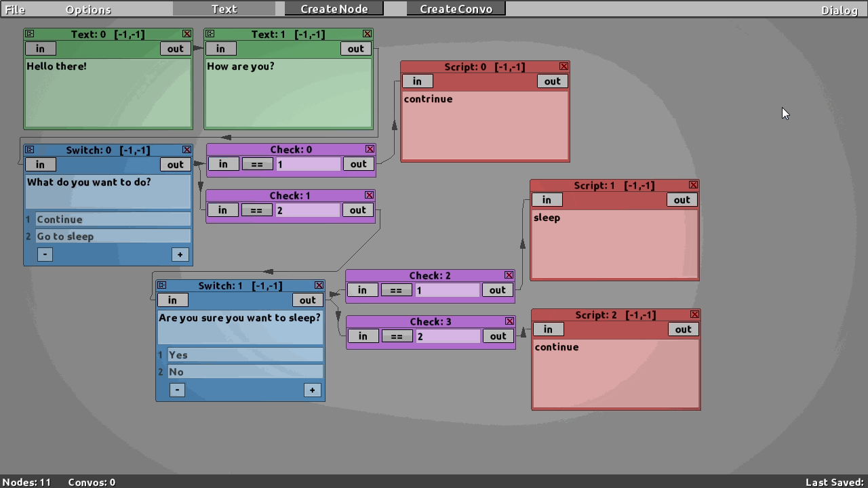Viewport: 868px width, 488px height.
Task: Click the value field of Check: 1
Action: point(307,210)
